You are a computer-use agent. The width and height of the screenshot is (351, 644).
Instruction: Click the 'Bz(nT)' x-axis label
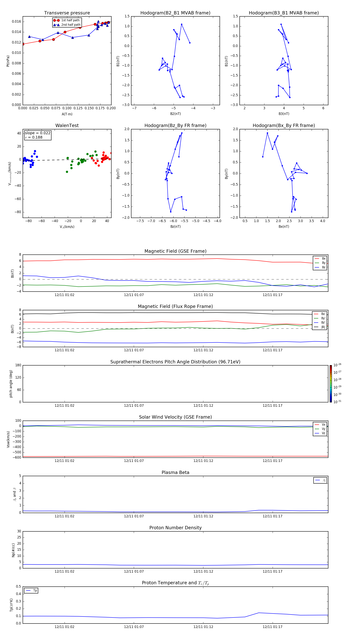(175, 227)
